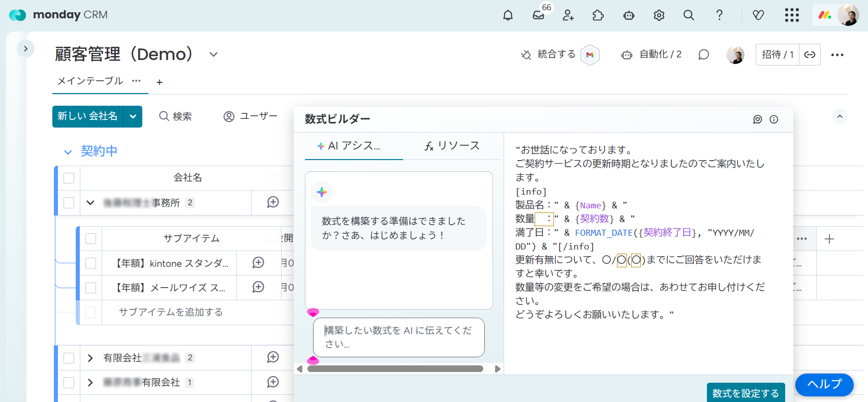Screen dimensions: 868x402
Task: Open the inbox with 66 badge
Action: tap(538, 15)
